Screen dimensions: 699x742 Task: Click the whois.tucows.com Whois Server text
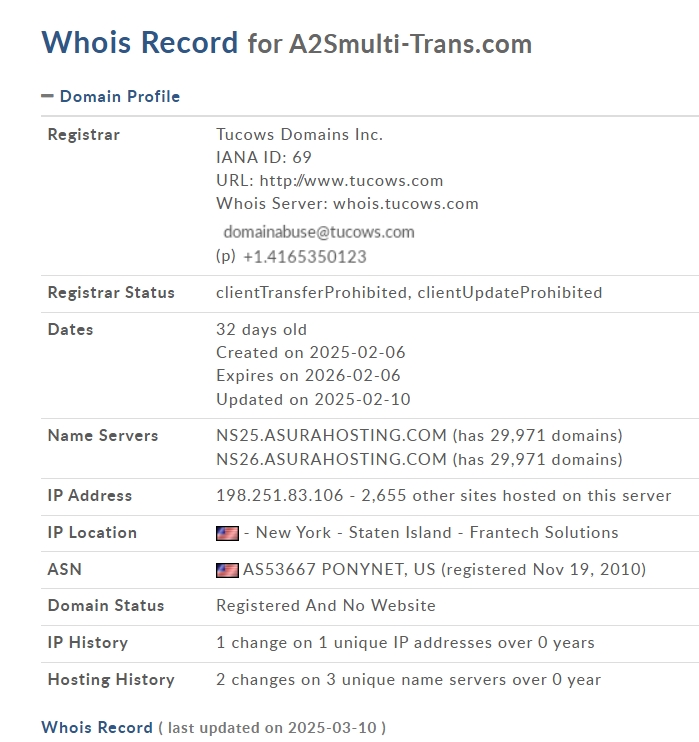click(406, 203)
